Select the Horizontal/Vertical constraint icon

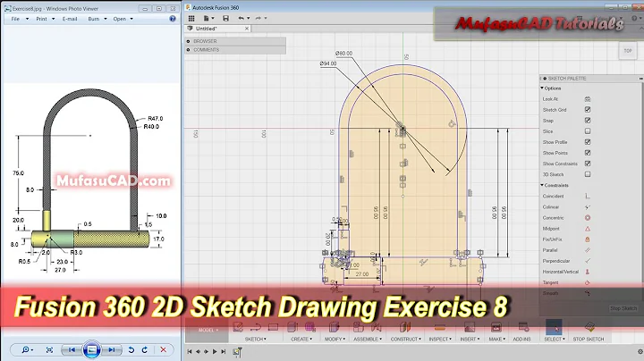pyautogui.click(x=588, y=272)
